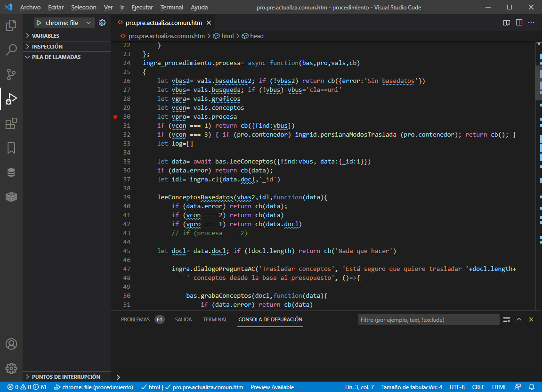Viewport: 542px width, 392px height.
Task: Open the Terminal menu in menu bar
Action: pos(172,8)
